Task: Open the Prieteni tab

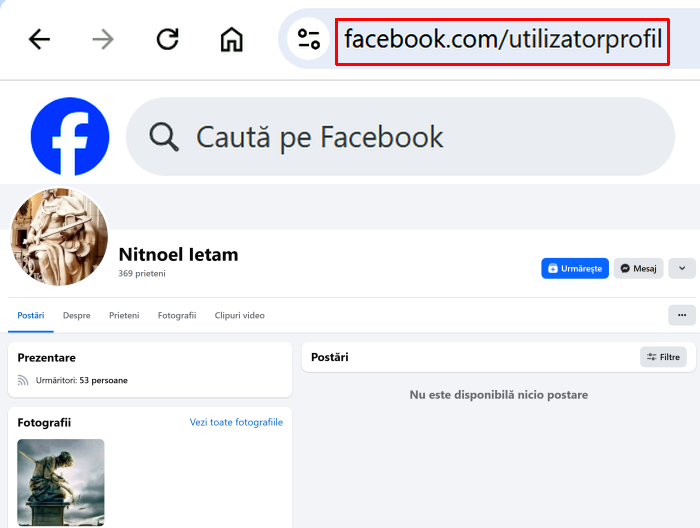Action: tap(124, 316)
